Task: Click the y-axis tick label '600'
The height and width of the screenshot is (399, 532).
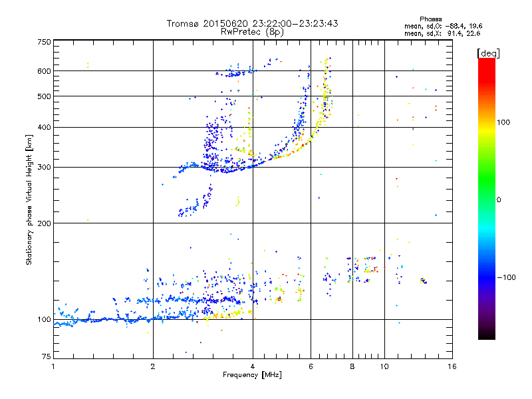Action: (45, 71)
